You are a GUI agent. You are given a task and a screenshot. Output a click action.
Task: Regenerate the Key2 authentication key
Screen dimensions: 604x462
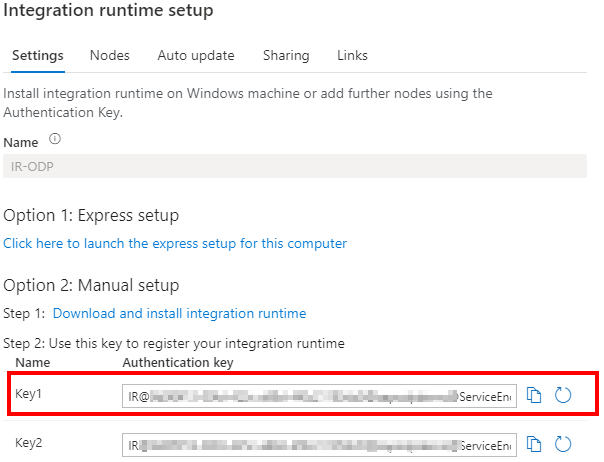[x=563, y=444]
